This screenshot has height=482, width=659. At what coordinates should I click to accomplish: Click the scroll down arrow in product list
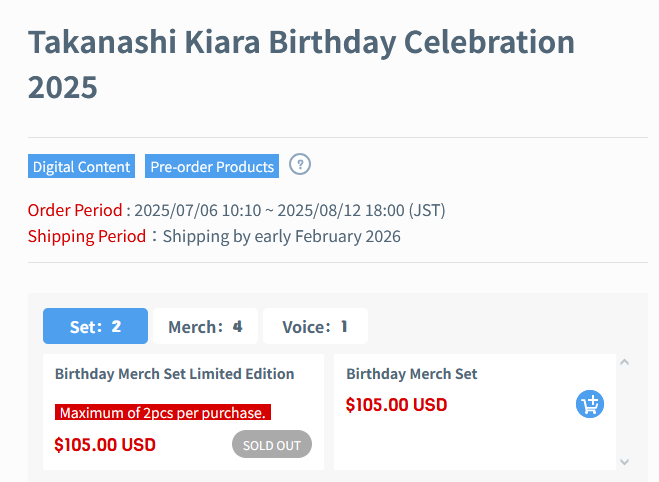[625, 462]
